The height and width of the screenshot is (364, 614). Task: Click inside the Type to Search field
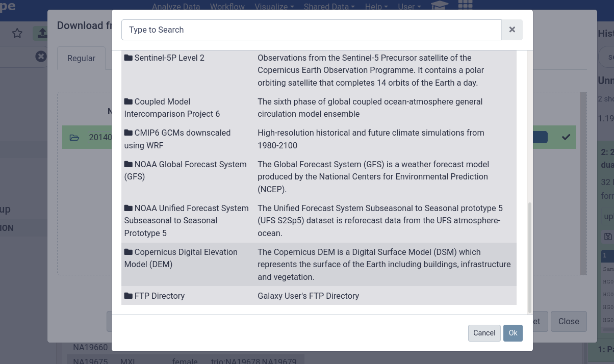tap(311, 30)
